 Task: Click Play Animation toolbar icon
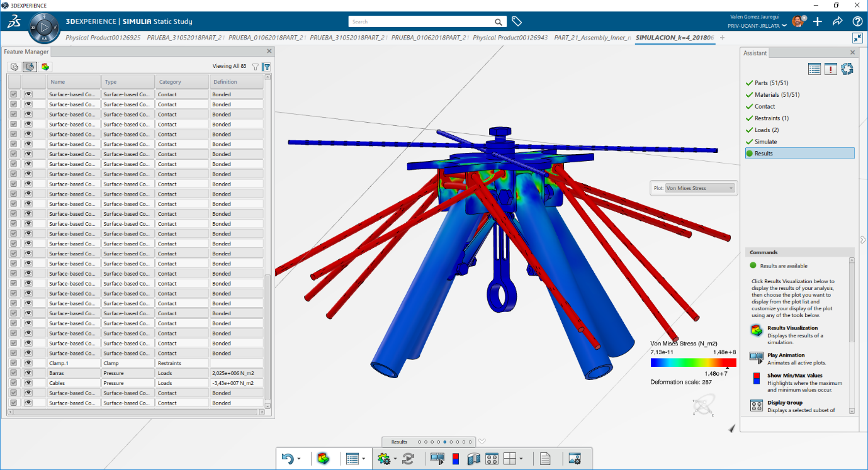point(437,459)
